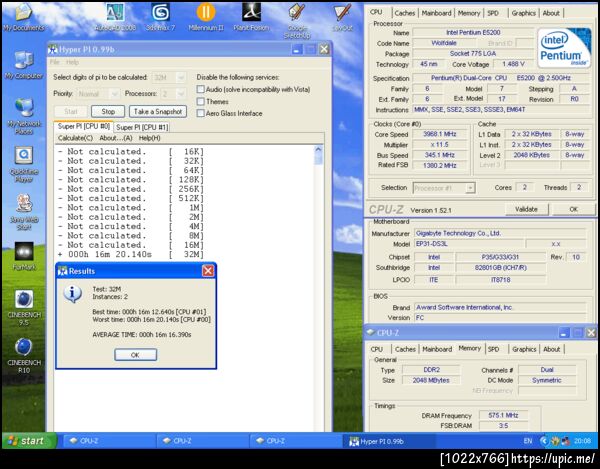
Task: Launch AutoCAD 2008 desktop shortcut
Action: point(115,16)
